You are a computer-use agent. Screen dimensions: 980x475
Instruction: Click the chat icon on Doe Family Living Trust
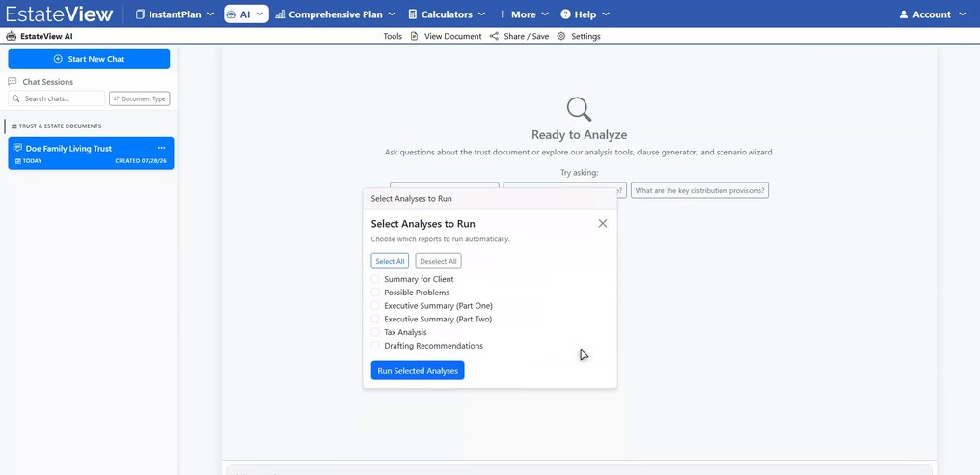coord(17,149)
